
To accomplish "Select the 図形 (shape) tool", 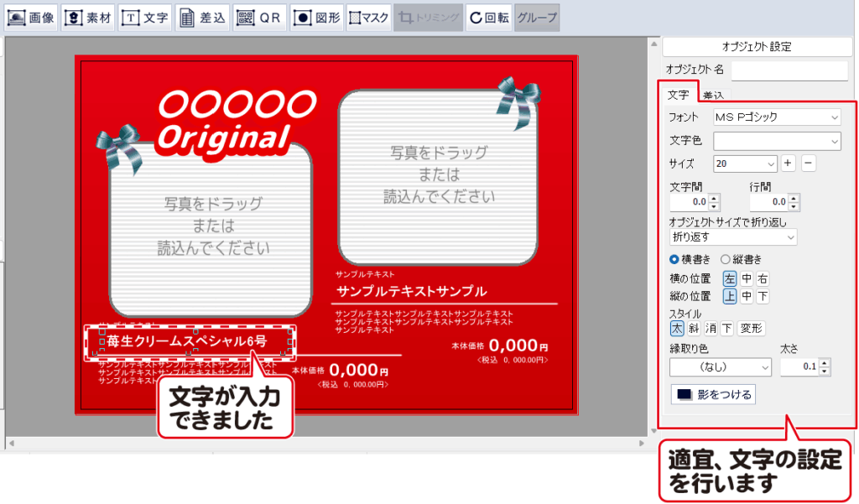I will [x=316, y=18].
